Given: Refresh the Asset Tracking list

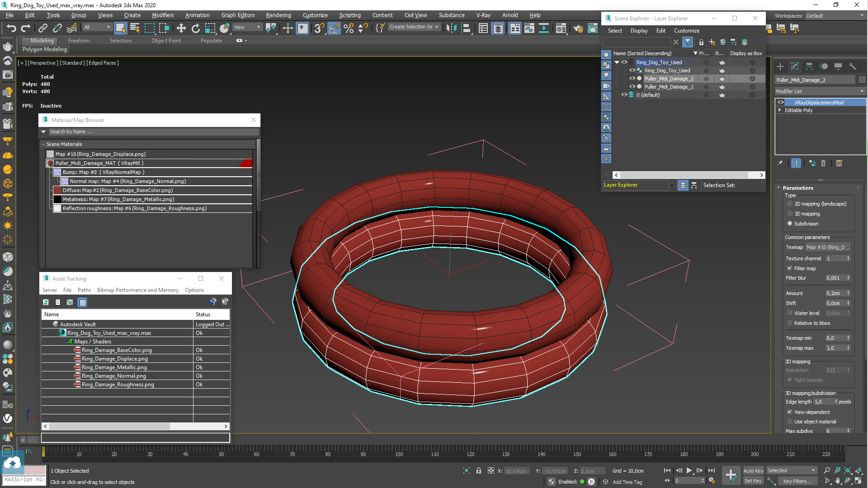Looking at the screenshot, I should (x=46, y=302).
